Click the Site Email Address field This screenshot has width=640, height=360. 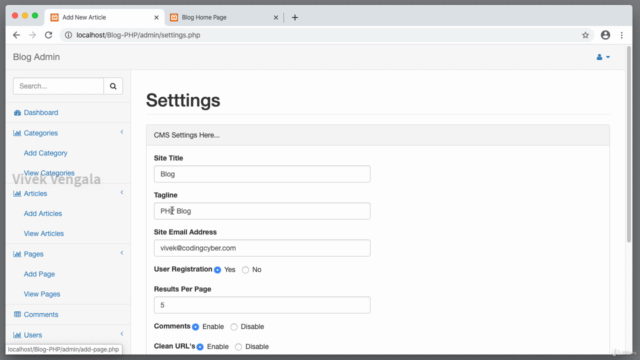coord(262,248)
